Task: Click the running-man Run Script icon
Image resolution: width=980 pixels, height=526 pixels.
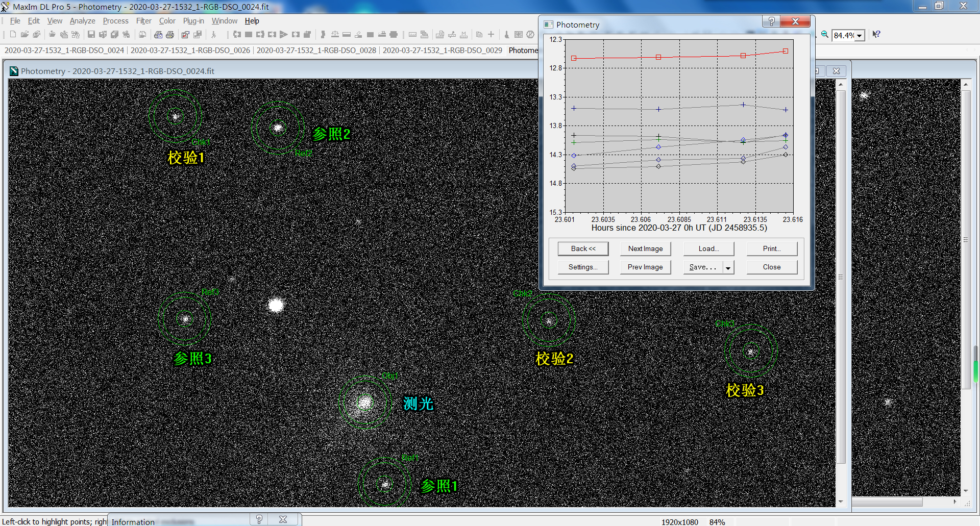Action: tap(214, 35)
